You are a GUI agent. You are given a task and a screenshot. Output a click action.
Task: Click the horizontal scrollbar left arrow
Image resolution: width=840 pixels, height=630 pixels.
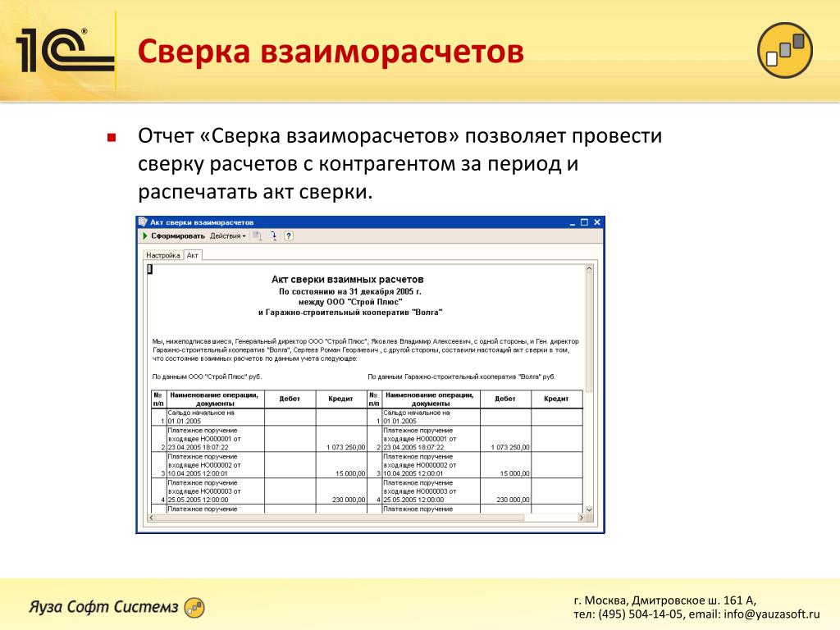[152, 518]
